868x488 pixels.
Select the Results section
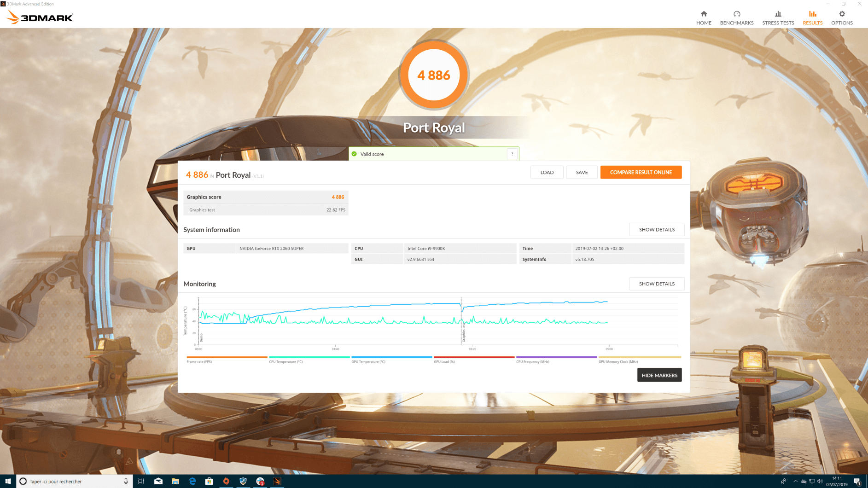(813, 17)
